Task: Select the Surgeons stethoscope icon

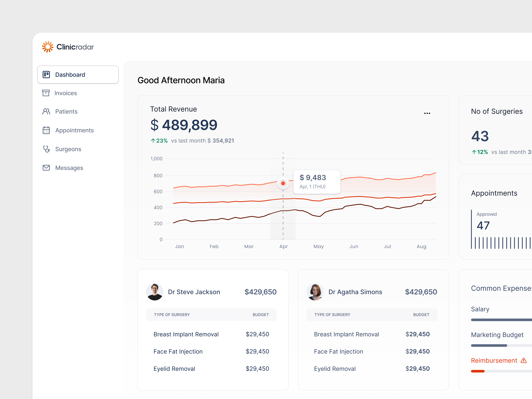Action: click(46, 149)
